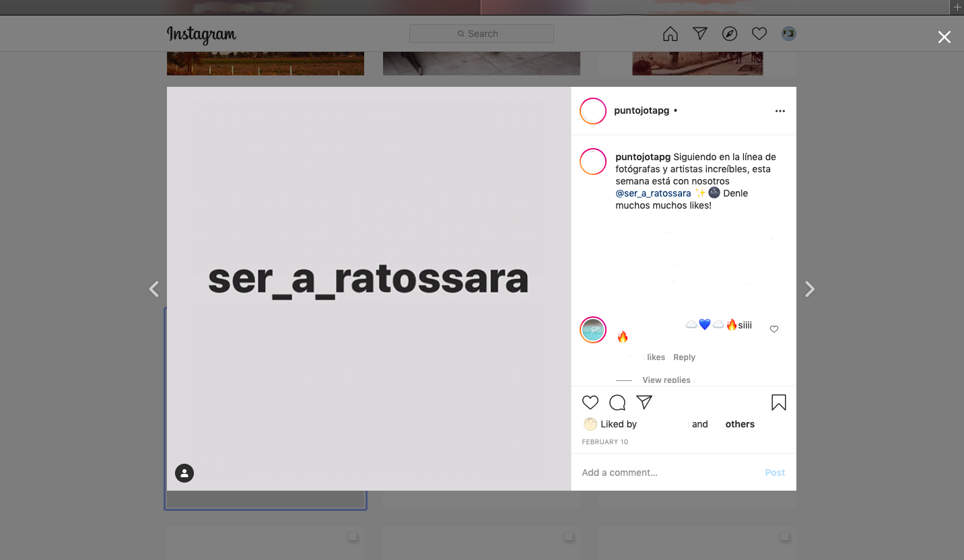Tick the checkbox on bottom-right grid thumbnail

click(x=785, y=536)
